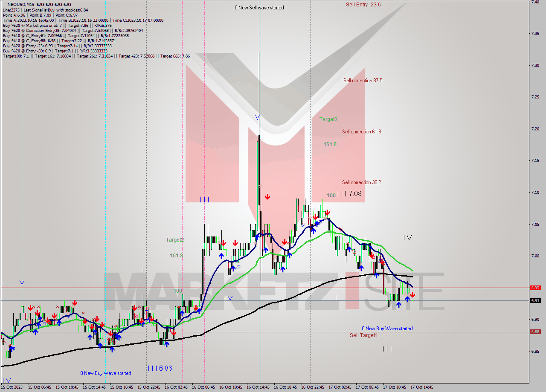546x392 pixels.
Task: Click the 7.25 price axis label
Action: coord(535,97)
